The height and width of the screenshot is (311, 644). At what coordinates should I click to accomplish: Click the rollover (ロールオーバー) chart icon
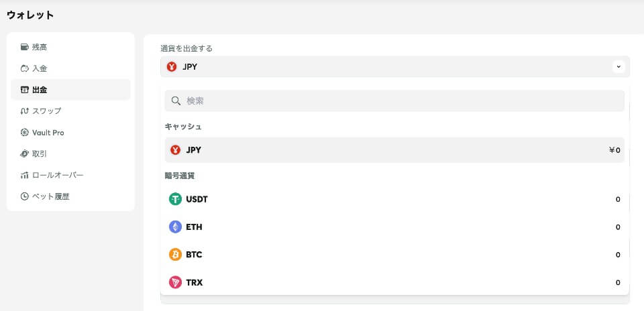(25, 176)
